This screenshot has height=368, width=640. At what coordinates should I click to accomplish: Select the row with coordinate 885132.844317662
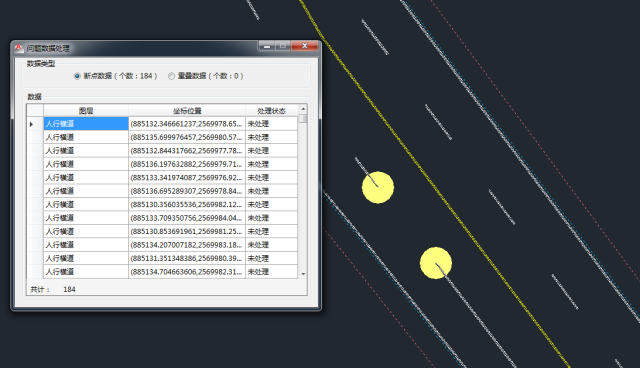click(x=171, y=151)
